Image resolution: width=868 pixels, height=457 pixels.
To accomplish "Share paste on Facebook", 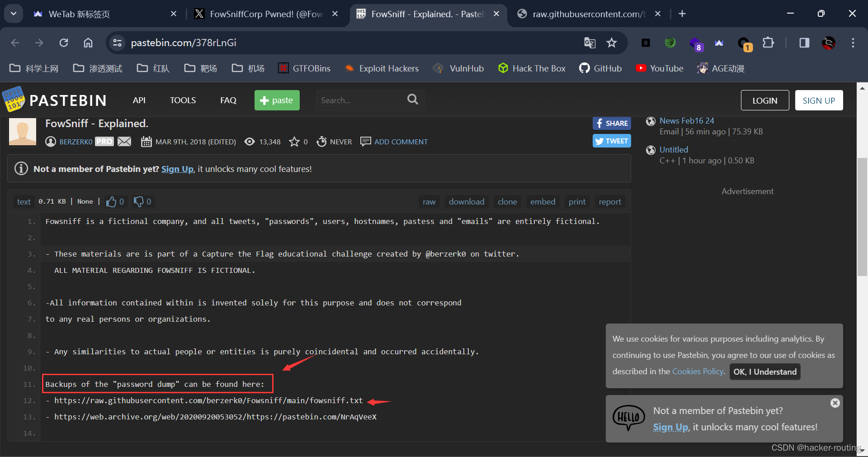I will click(612, 123).
